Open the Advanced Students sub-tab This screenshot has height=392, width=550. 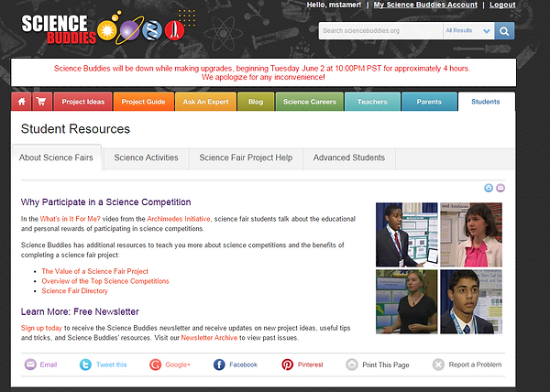click(x=349, y=158)
